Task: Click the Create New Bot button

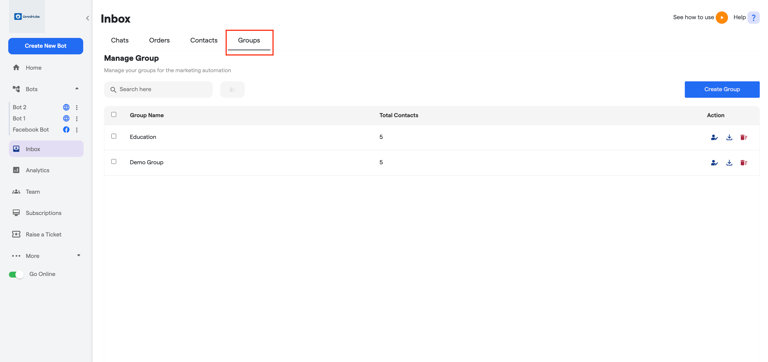Action: [46, 46]
